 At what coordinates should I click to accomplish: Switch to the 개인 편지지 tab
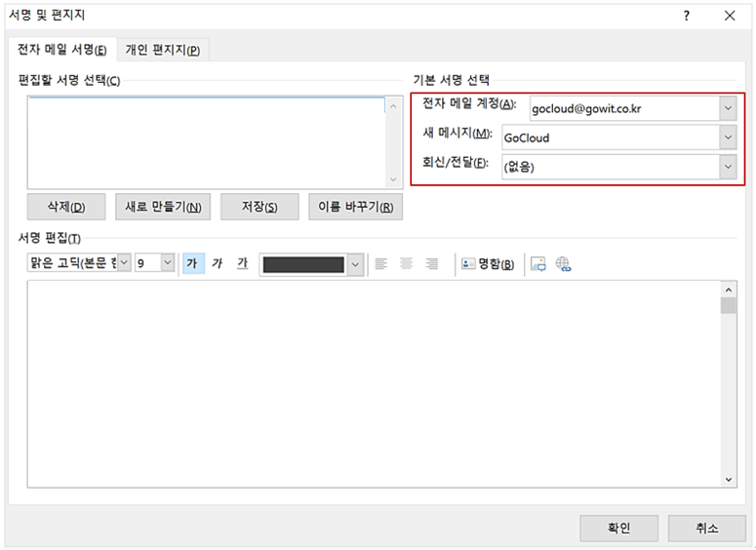point(163,51)
